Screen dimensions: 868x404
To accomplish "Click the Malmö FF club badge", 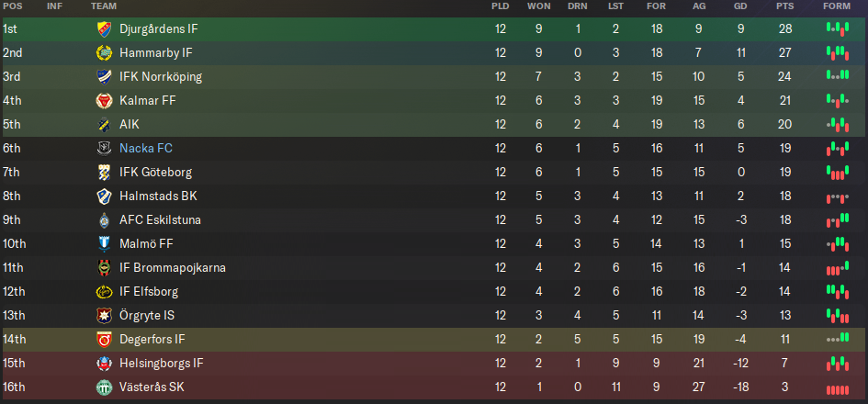I will [103, 244].
